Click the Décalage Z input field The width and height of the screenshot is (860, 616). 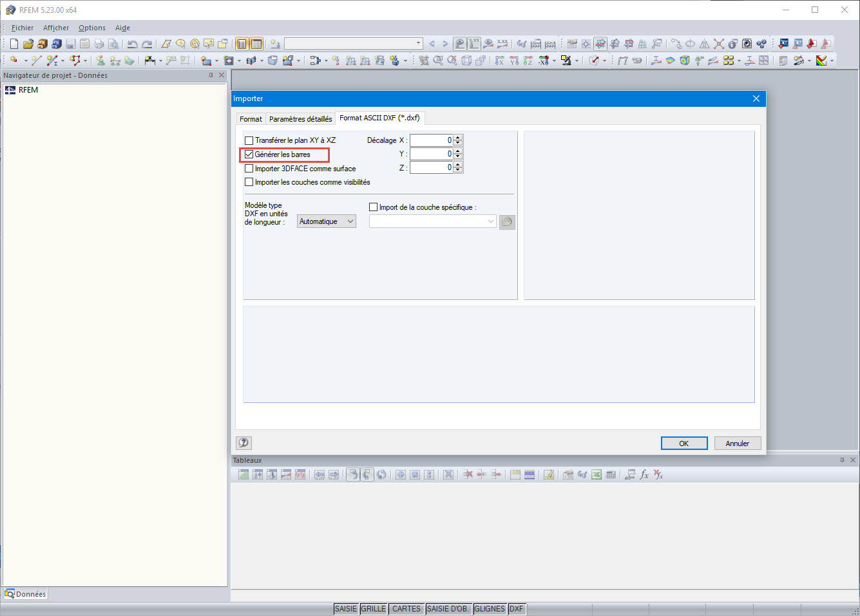tap(431, 167)
